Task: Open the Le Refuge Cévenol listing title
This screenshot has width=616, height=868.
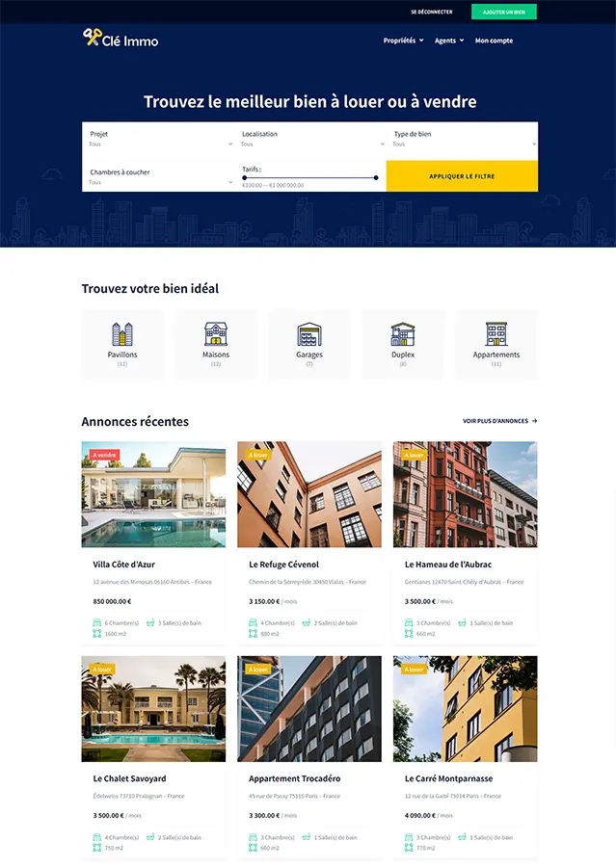Action: [283, 565]
